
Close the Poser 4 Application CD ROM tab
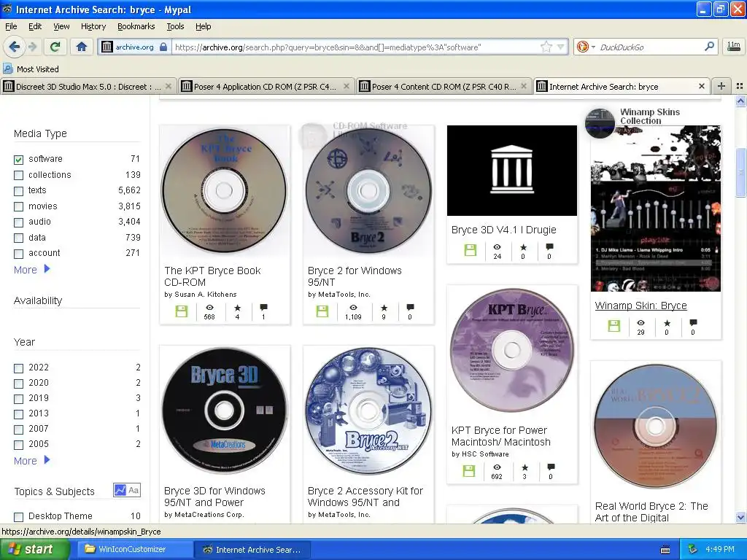coord(347,86)
